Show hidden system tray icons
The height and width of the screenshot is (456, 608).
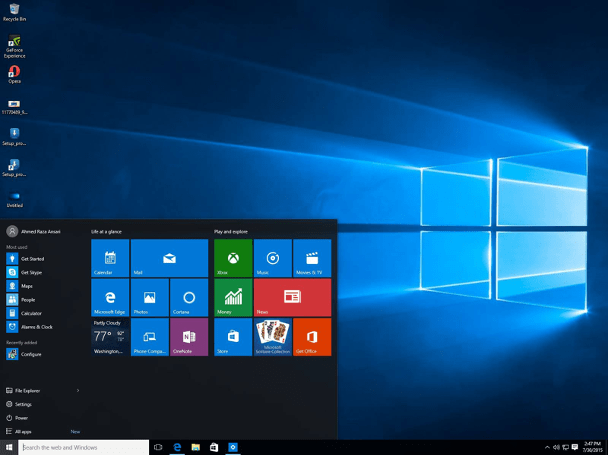click(x=547, y=447)
